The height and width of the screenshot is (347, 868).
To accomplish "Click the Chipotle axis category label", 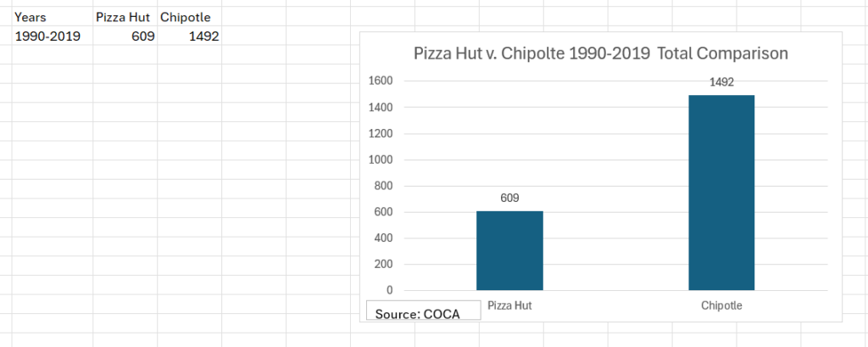I will tap(721, 305).
